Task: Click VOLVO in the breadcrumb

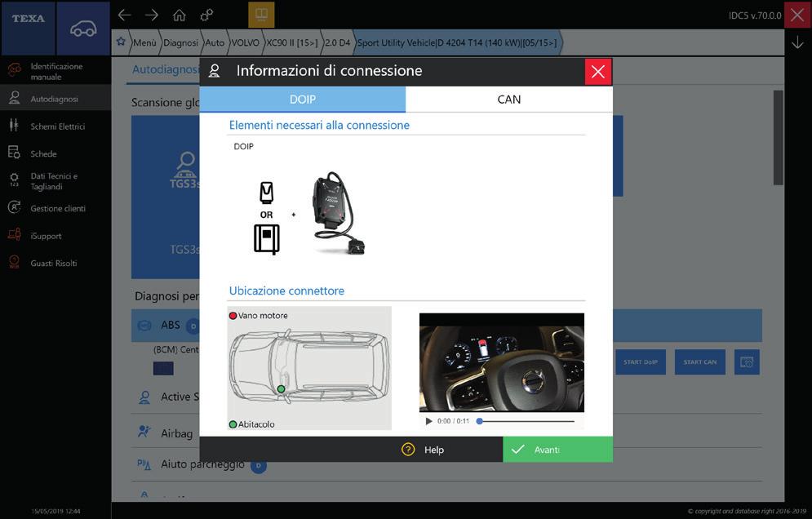Action: (246, 42)
